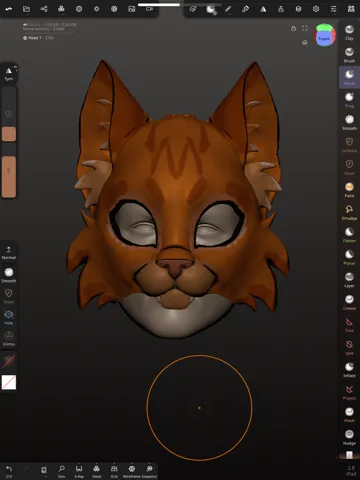
Task: Select the Move tool
Action: click(x=349, y=77)
